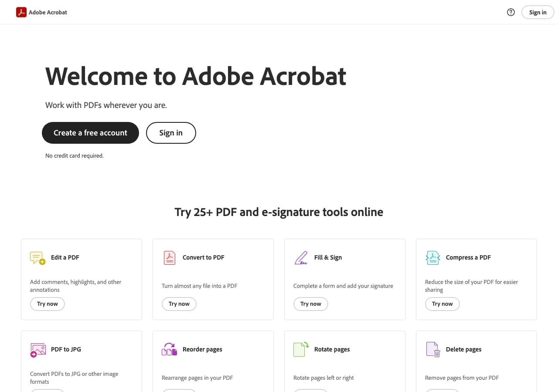Try now under Compress a PDF

[442, 304]
